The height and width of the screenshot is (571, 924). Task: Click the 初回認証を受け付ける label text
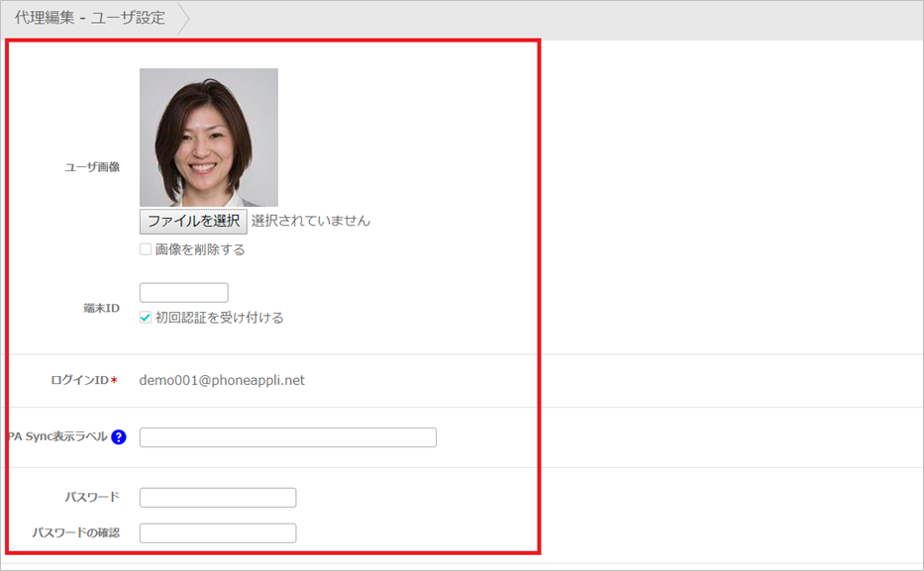coord(220,318)
